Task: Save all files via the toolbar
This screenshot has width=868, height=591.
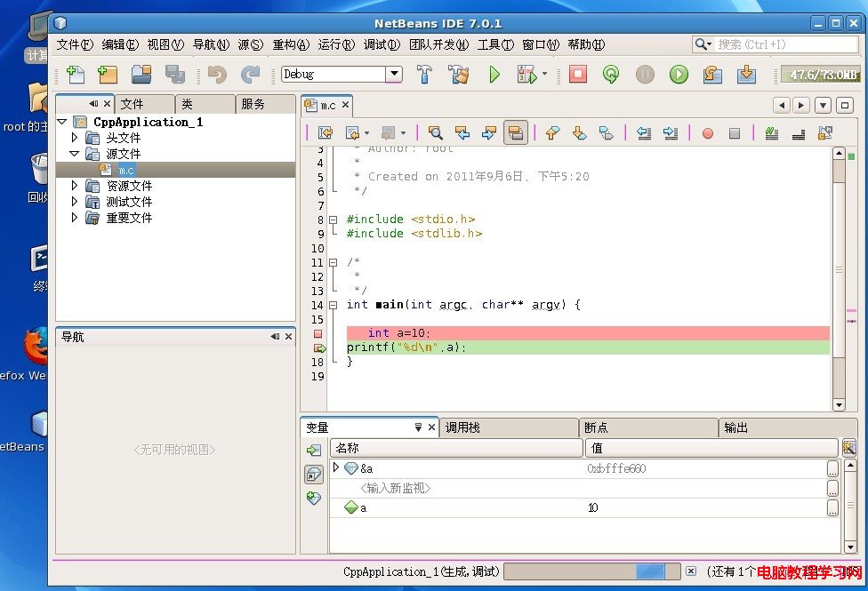Action: 175,74
